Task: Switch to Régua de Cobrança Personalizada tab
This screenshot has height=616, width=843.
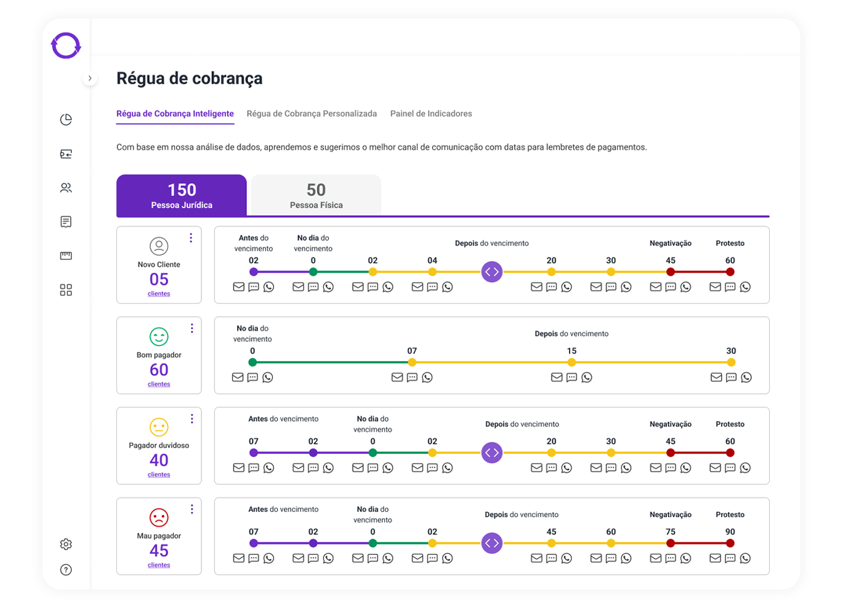Action: (x=312, y=114)
